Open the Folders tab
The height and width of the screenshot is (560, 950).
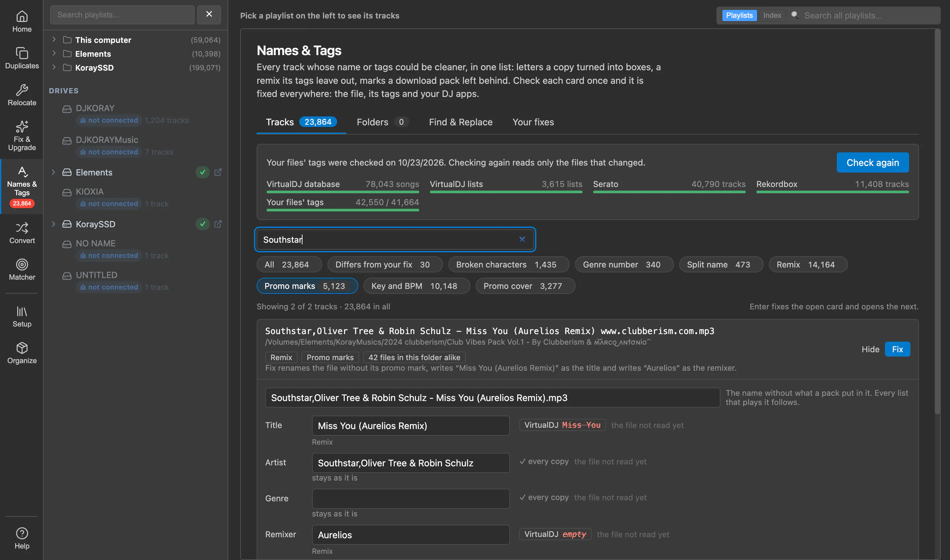(x=382, y=122)
